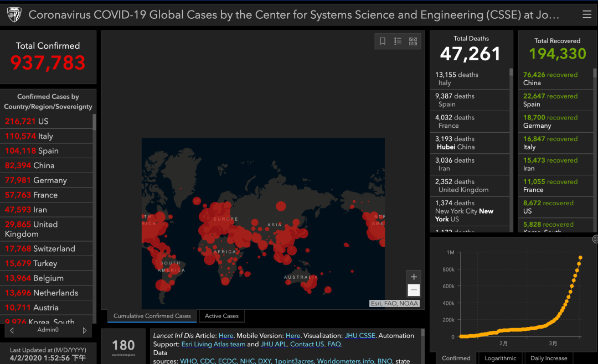Screen dimensions: 598x364
Task: Click the Johns Hopkins shield logo
Action: [x=14, y=15]
